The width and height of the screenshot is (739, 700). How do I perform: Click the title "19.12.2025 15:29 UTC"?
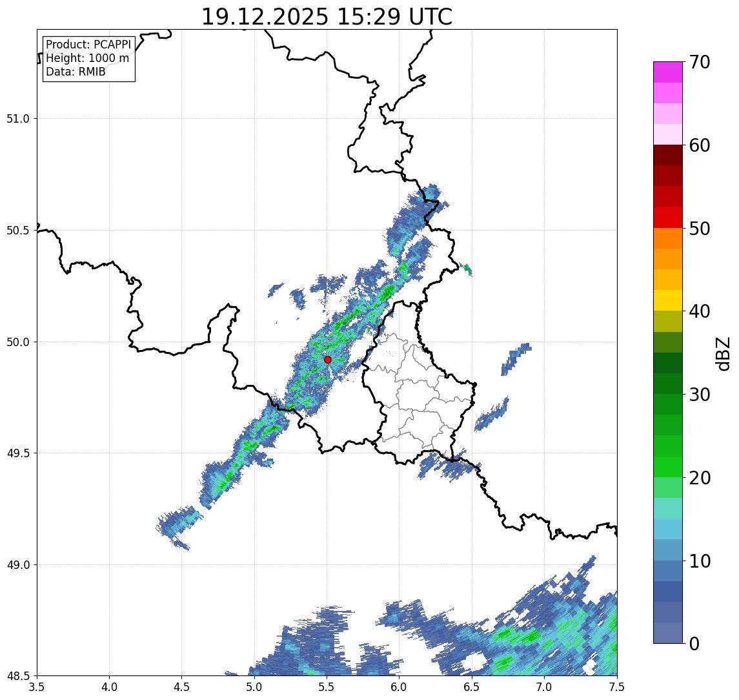(x=327, y=17)
